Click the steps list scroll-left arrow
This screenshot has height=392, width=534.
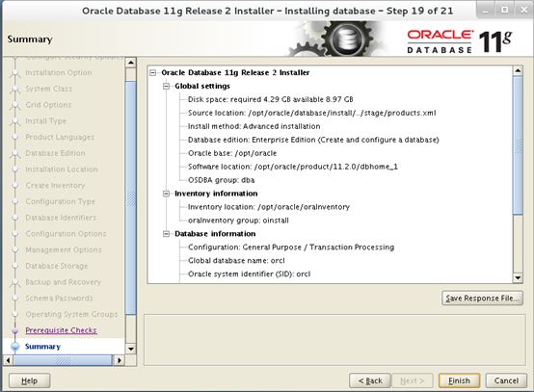(8, 360)
